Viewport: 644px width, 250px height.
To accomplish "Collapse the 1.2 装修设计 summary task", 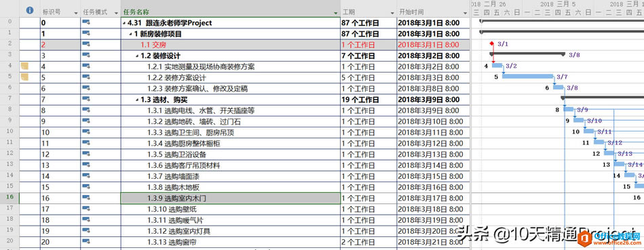I will [137, 56].
